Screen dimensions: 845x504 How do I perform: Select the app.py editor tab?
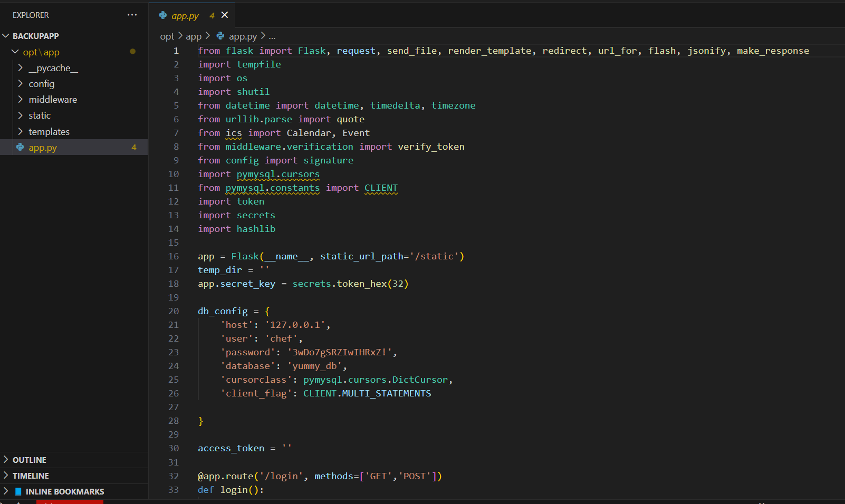pos(185,15)
